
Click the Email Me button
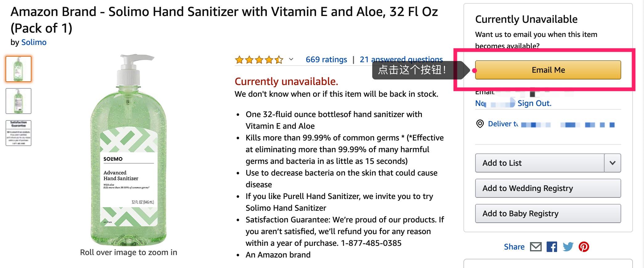548,70
